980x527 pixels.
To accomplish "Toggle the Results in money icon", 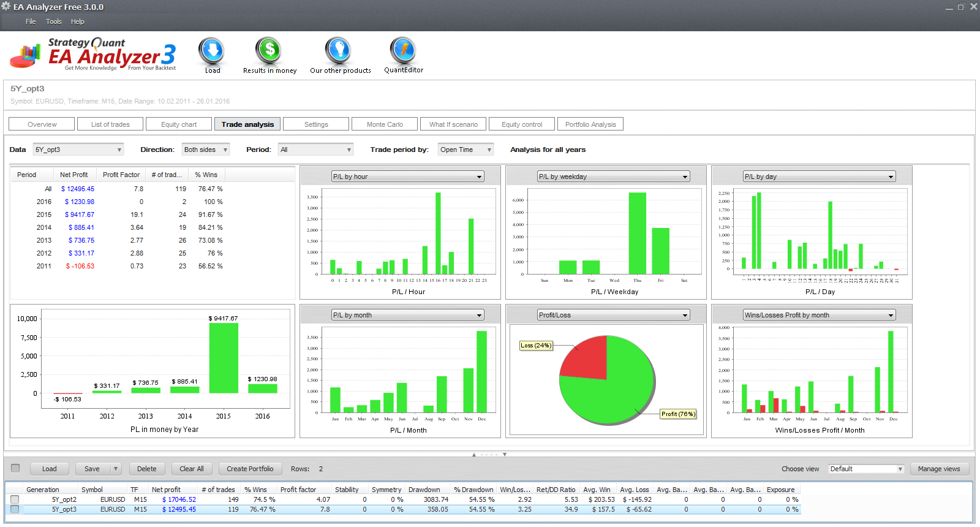I will tap(269, 51).
